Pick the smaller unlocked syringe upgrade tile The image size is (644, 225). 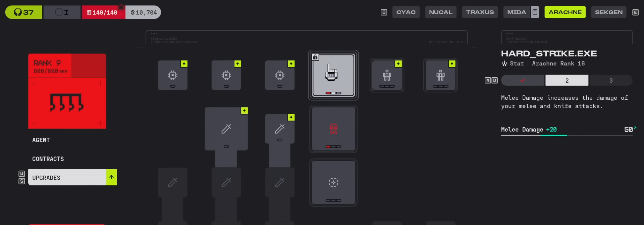[280, 129]
